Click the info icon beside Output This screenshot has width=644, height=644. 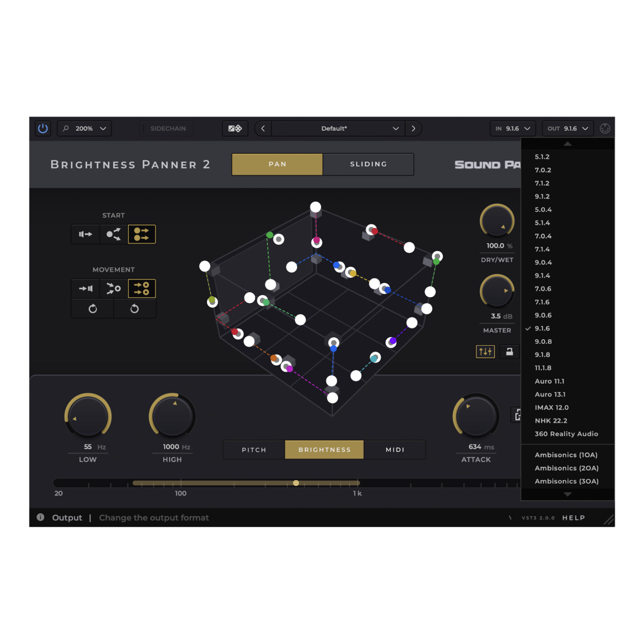coord(40,517)
